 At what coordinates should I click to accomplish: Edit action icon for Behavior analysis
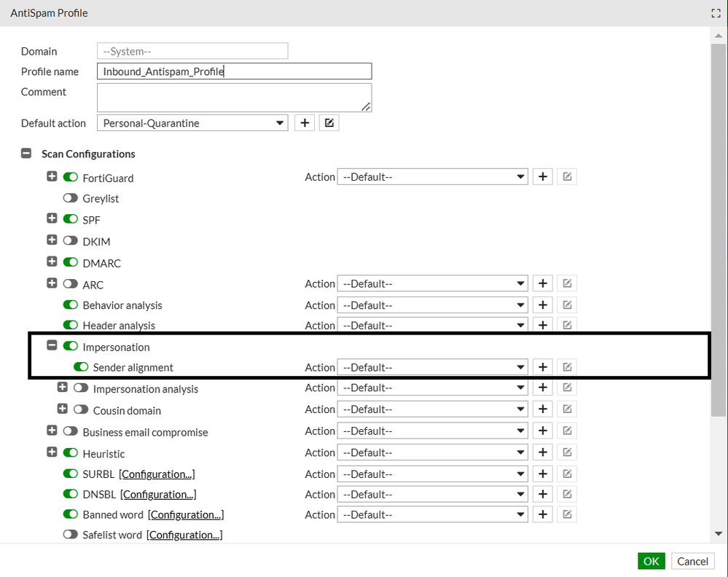point(567,305)
